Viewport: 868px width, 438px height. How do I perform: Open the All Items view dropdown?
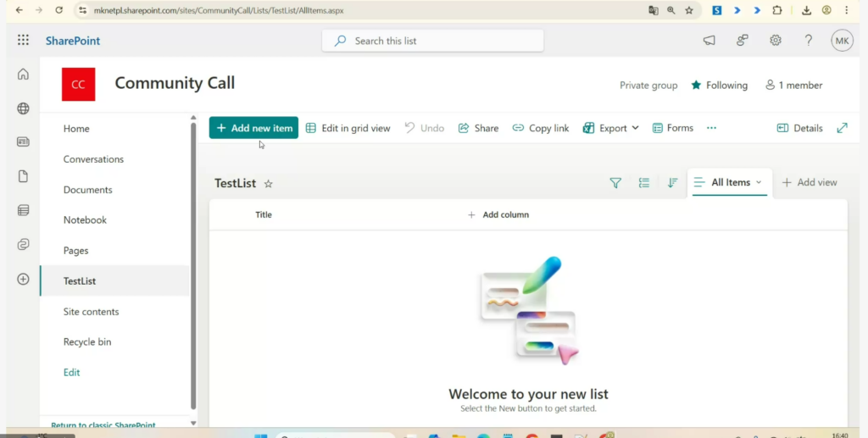pyautogui.click(x=728, y=182)
